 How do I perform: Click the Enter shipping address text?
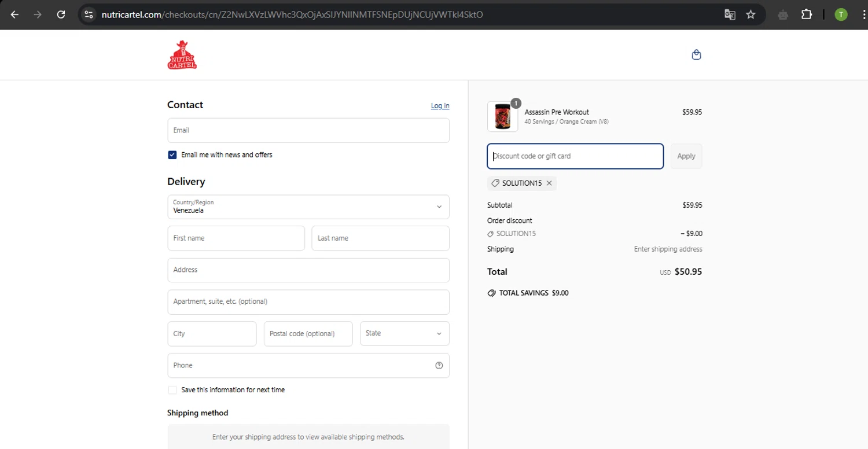pyautogui.click(x=668, y=249)
